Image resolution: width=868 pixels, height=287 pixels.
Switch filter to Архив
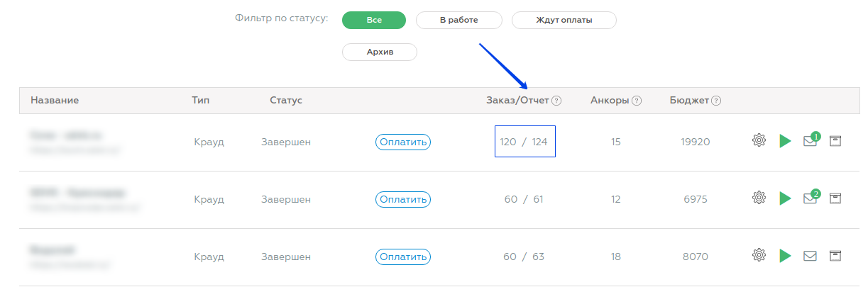380,52
